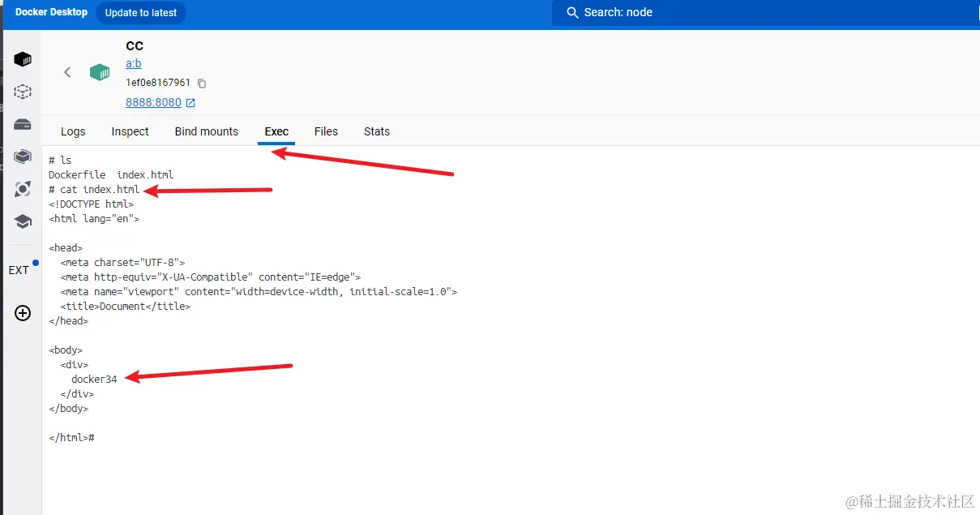
Task: Click the '<html lang="en">' line
Action: click(94, 219)
